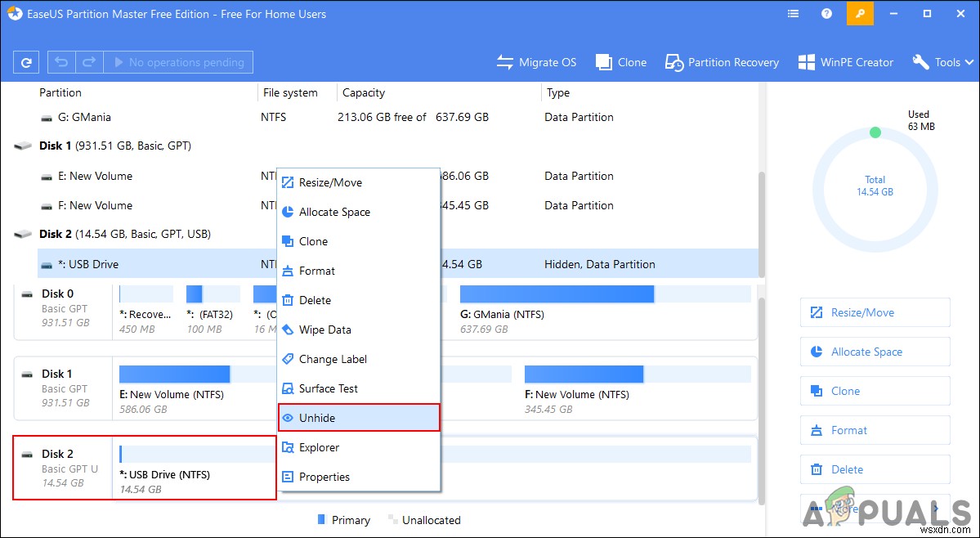This screenshot has width=980, height=538.
Task: Click the partition list vertical scrollbar
Action: click(x=761, y=225)
